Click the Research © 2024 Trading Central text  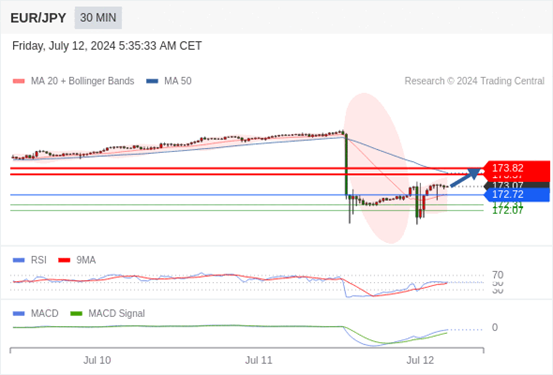(474, 81)
